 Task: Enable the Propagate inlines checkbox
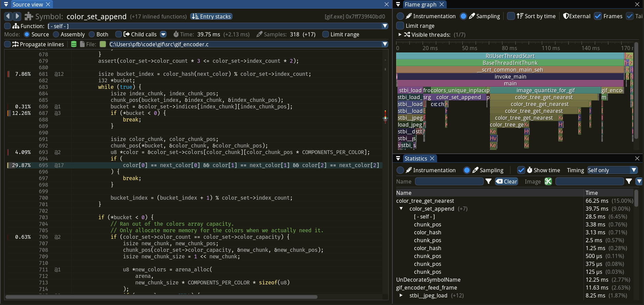point(7,44)
